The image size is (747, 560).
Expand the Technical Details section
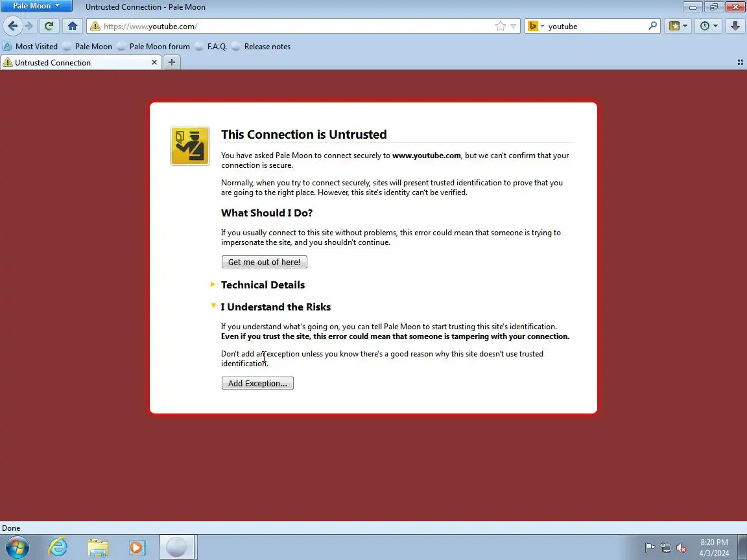pos(263,285)
